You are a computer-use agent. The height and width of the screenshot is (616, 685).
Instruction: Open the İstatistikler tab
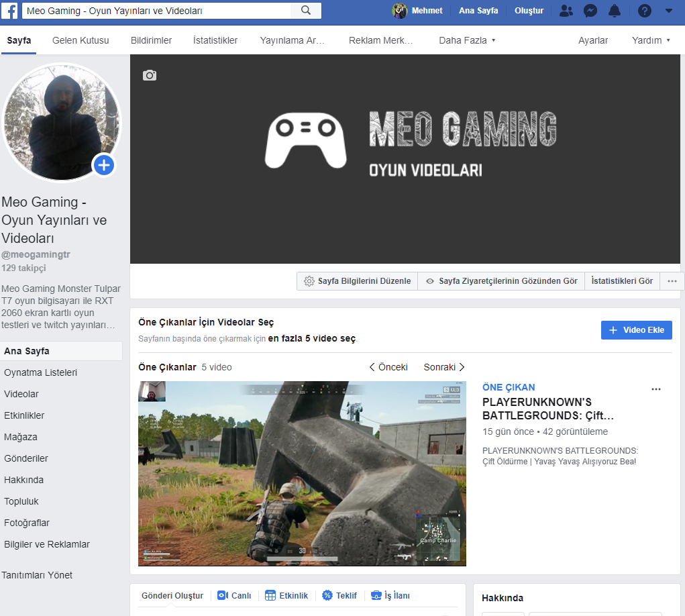(x=215, y=40)
